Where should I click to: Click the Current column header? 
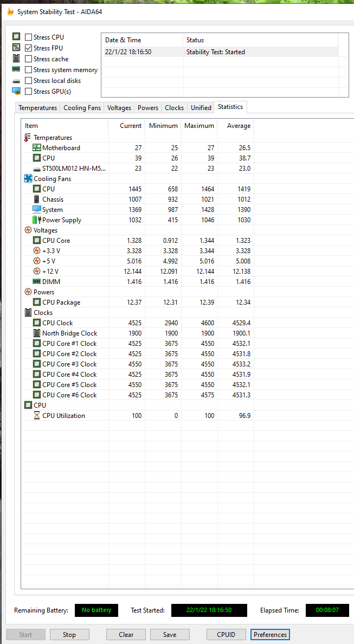tap(126, 126)
